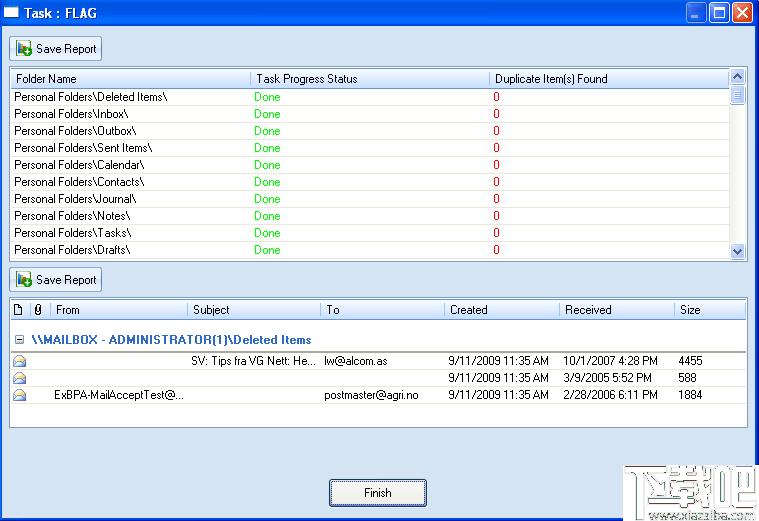Viewport: 759px width, 521px height.
Task: Click the Done status for Inbox
Action: click(x=267, y=114)
